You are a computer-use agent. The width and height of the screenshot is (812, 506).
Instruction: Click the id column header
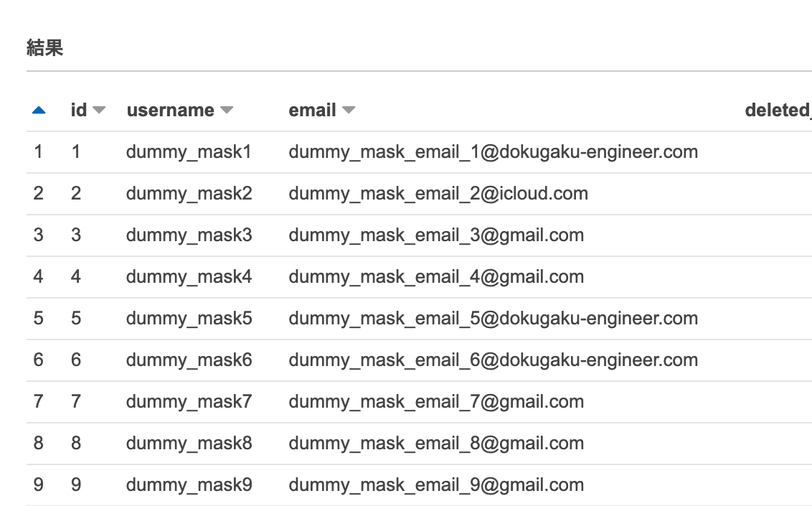[x=79, y=111]
